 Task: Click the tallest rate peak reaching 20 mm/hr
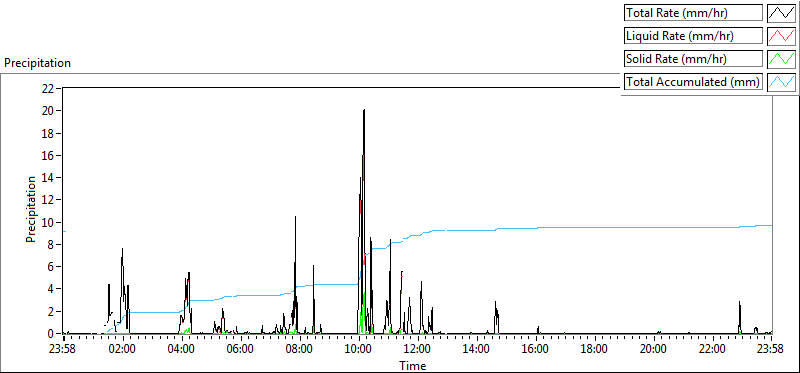coord(364,110)
